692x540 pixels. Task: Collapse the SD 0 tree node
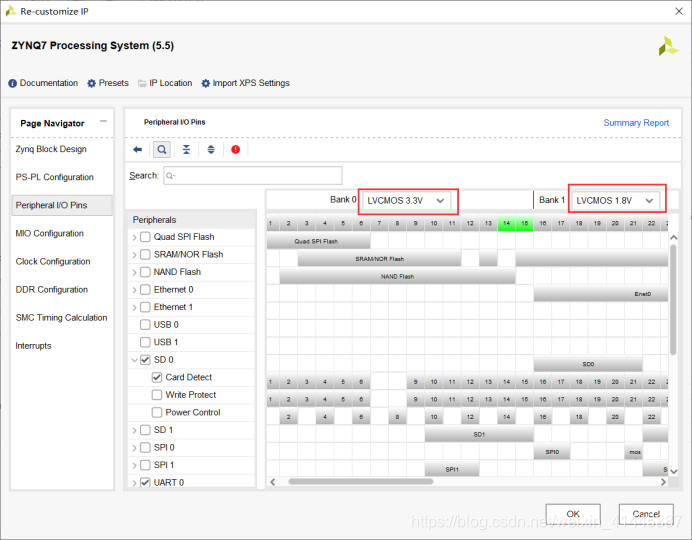pos(134,360)
